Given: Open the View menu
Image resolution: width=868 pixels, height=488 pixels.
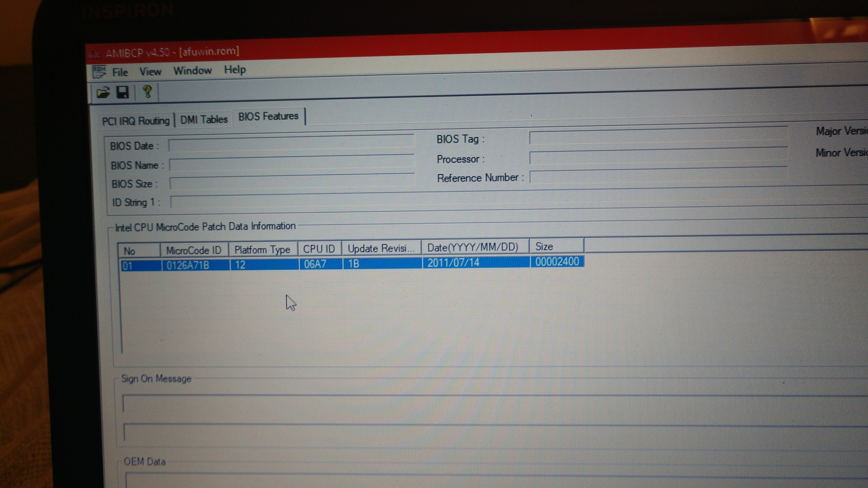Looking at the screenshot, I should tap(151, 71).
